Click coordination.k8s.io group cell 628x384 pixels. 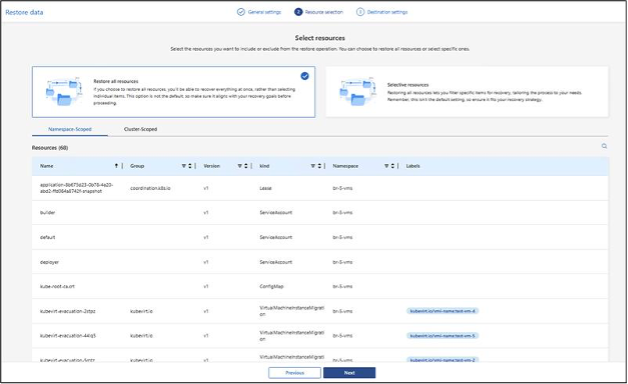pos(150,188)
